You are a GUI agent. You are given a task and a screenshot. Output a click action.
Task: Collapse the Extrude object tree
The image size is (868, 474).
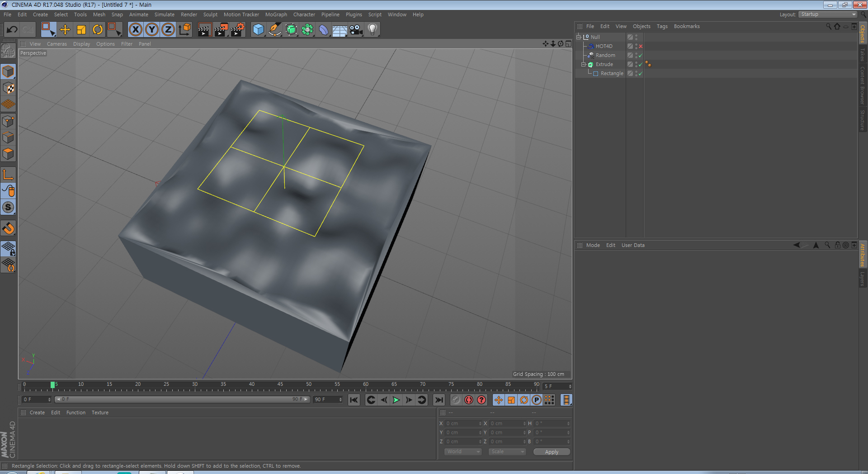pos(584,64)
